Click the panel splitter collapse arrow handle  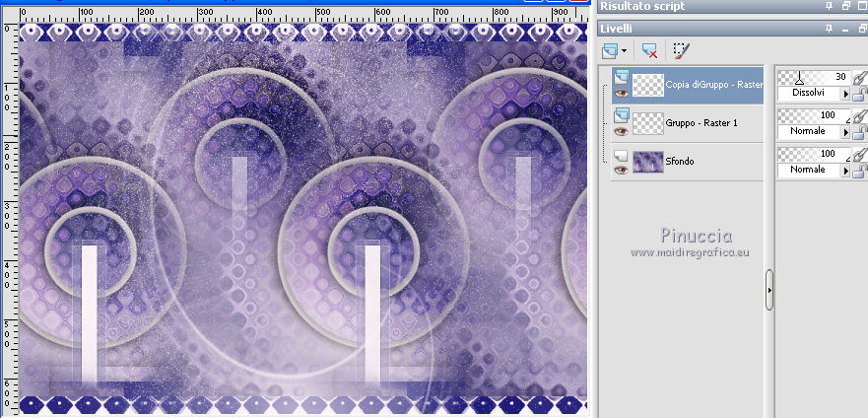pos(769,290)
